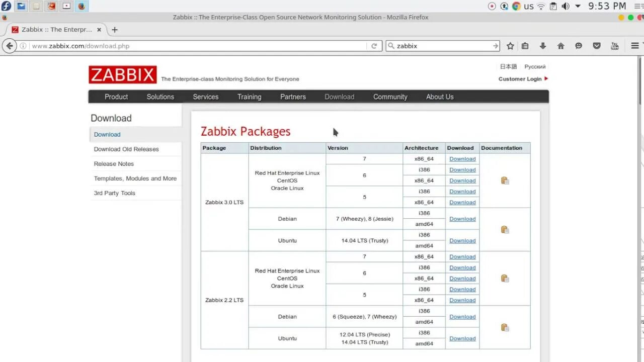
Task: Click the search box containing zabbix
Action: click(x=443, y=46)
